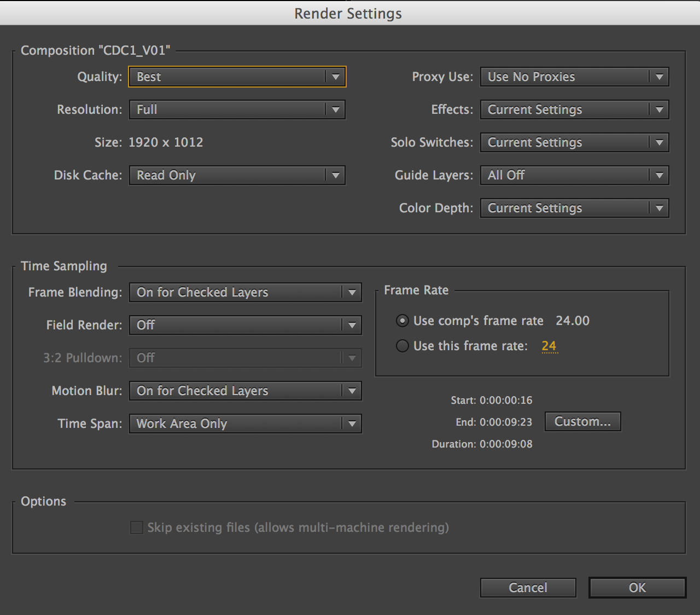This screenshot has height=615, width=700.
Task: Click the Color Depth dropdown
Action: 574,208
